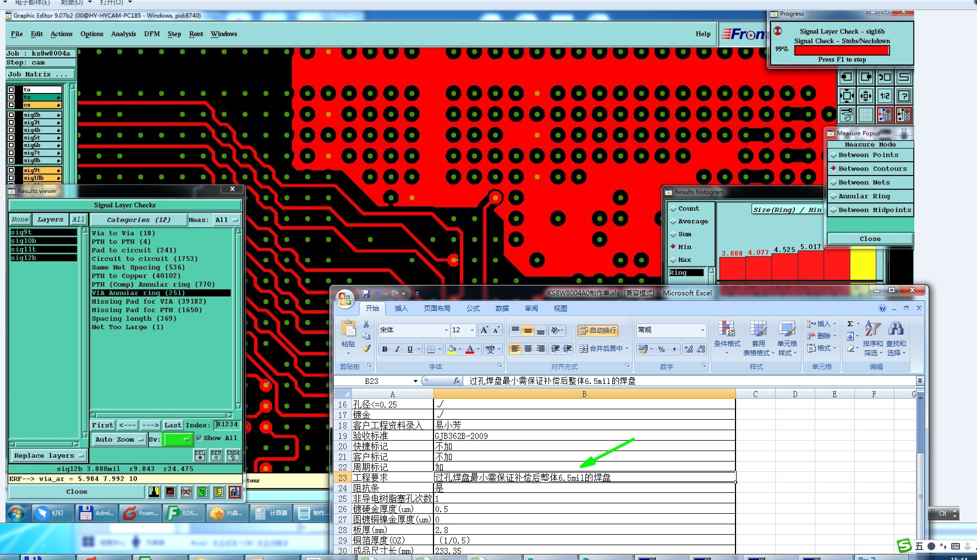Viewport: 977px width, 560px height.
Task: Click the crossed-out REF icon
Action: point(186,492)
